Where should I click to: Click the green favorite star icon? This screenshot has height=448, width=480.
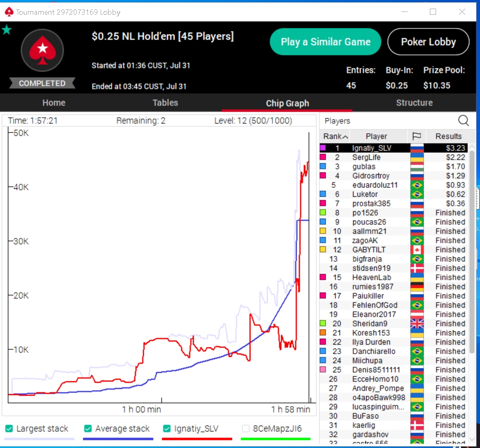[x=7, y=30]
